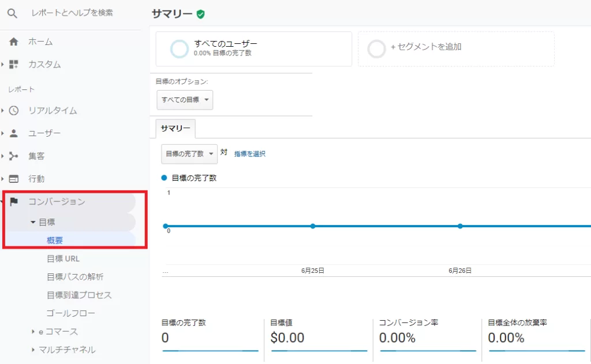
Task: Open the 目標パスの解析 report
Action: 75,277
